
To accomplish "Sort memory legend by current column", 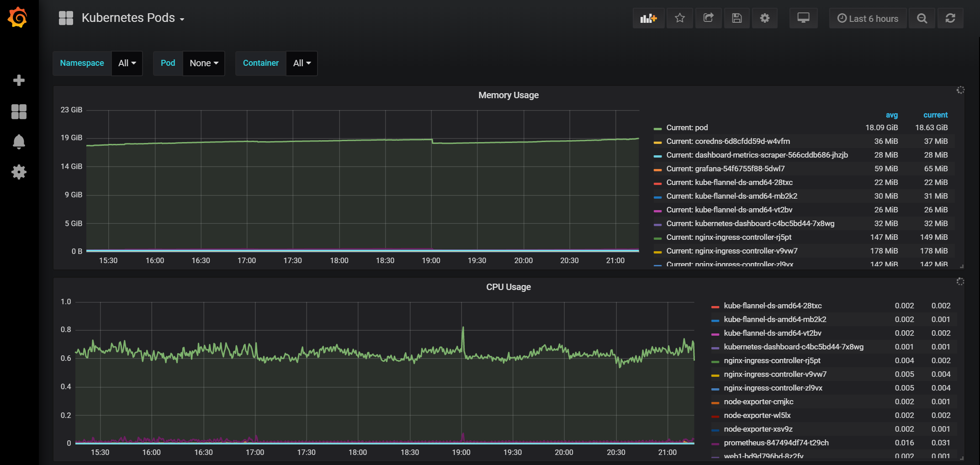I will [935, 115].
